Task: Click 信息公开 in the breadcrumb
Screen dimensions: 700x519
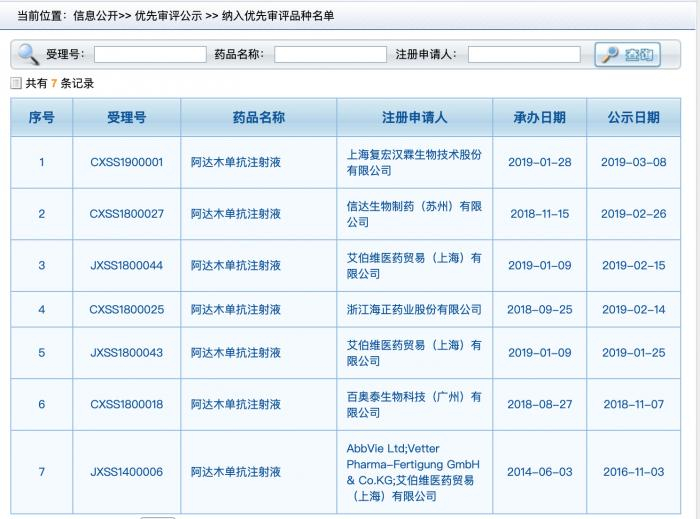Action: 95,16
